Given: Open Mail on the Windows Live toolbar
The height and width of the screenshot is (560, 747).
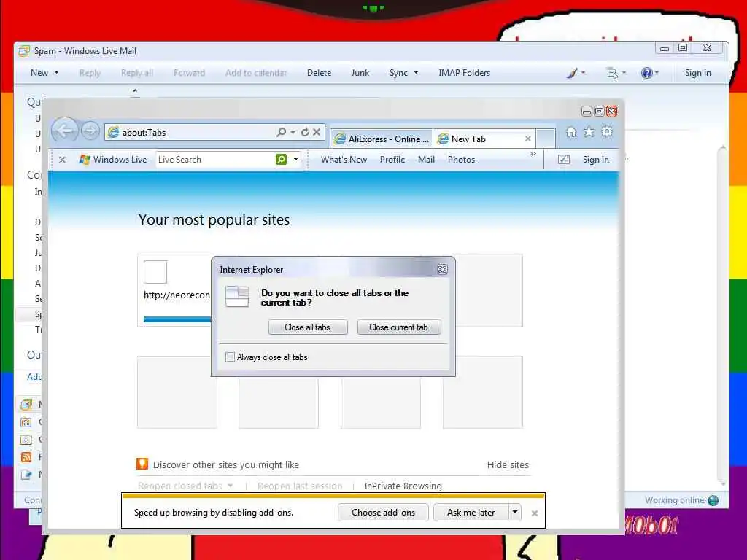Looking at the screenshot, I should [426, 160].
